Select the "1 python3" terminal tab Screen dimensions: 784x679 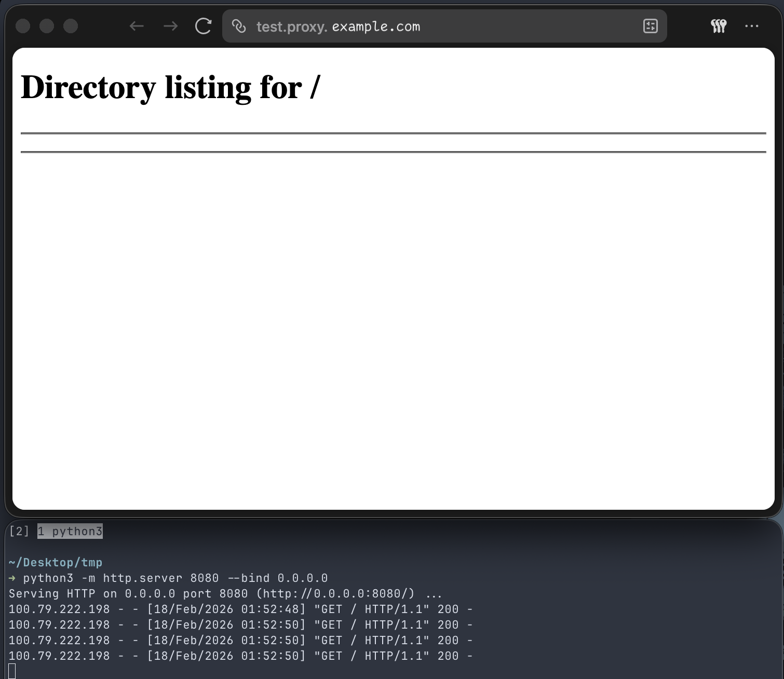click(70, 531)
